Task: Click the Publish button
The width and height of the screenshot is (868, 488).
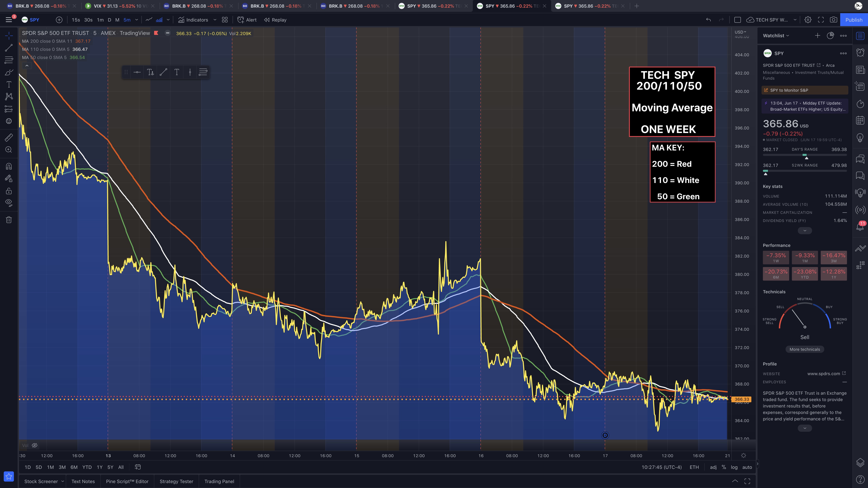Action: [x=854, y=20]
